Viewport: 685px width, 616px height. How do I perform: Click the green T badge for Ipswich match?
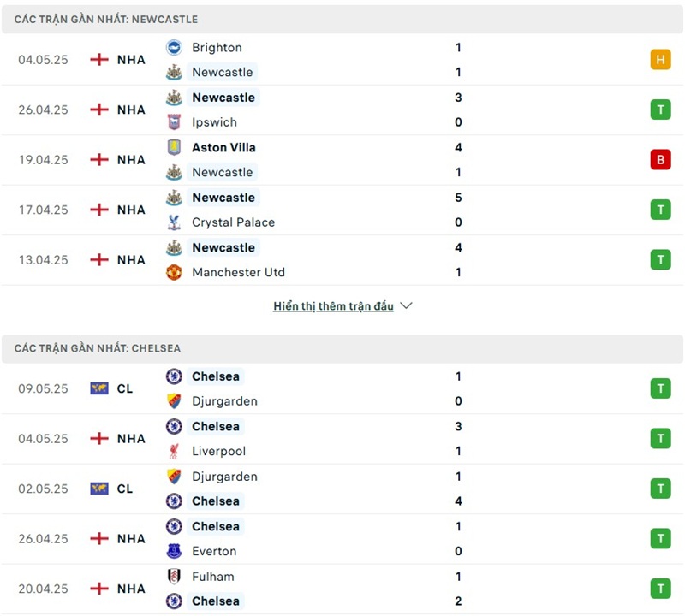point(660,110)
